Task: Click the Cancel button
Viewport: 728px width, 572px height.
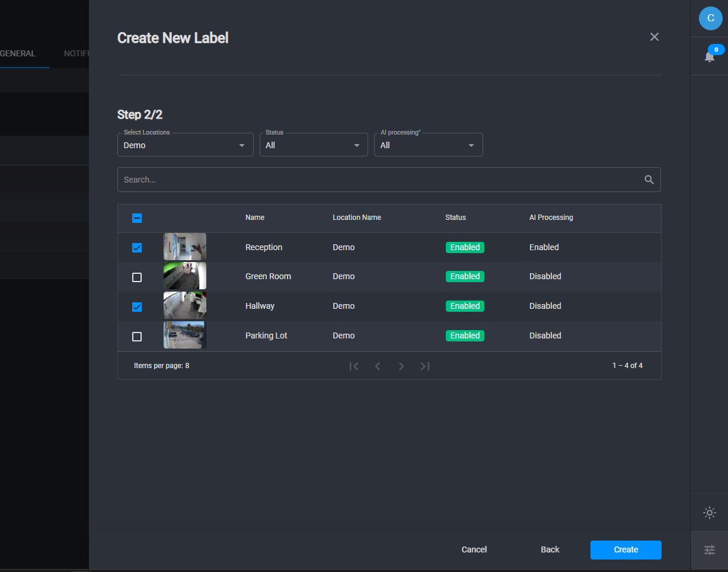Action: (x=474, y=549)
